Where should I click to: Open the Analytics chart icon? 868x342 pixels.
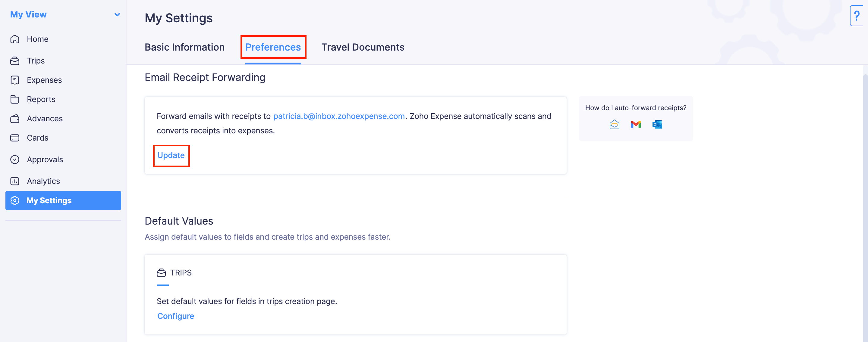pyautogui.click(x=15, y=181)
